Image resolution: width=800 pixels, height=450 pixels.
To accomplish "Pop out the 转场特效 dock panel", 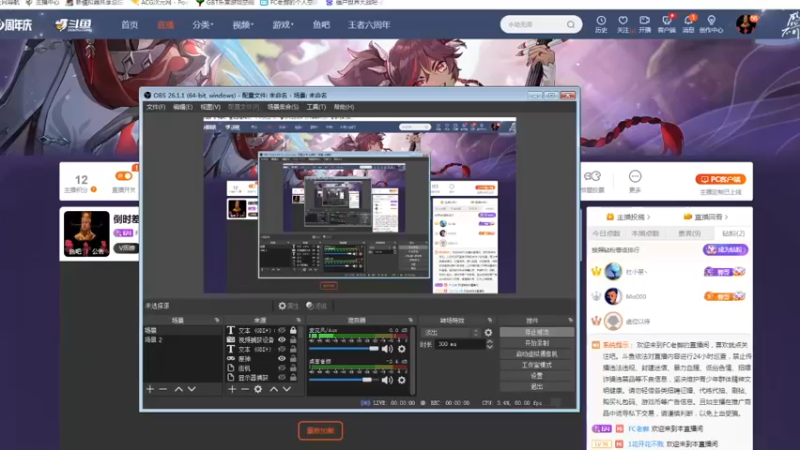I will tap(489, 320).
